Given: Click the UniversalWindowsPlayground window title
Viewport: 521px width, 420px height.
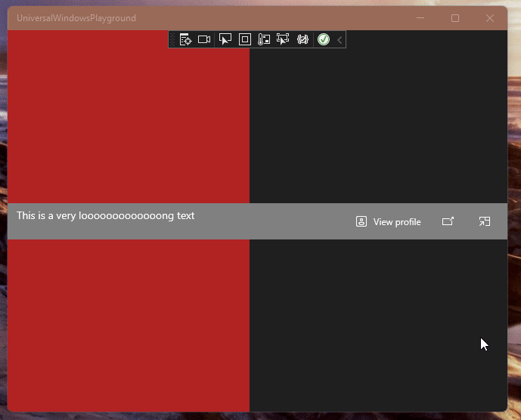Looking at the screenshot, I should click(x=76, y=18).
